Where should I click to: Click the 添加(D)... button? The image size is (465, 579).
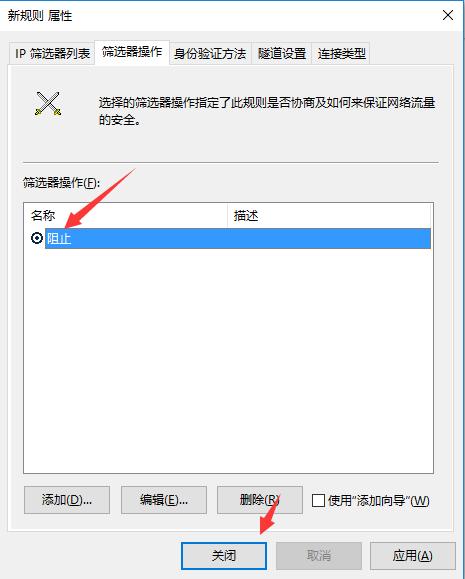coord(67,500)
